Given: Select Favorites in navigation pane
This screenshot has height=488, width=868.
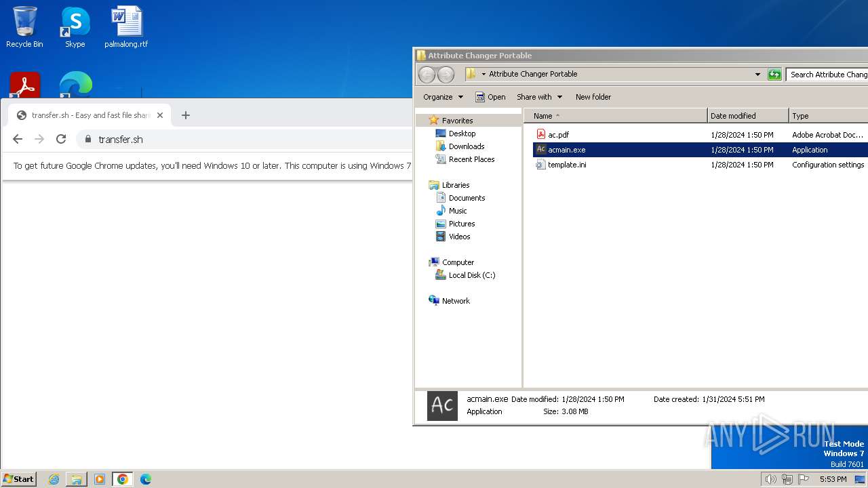Looking at the screenshot, I should 457,121.
